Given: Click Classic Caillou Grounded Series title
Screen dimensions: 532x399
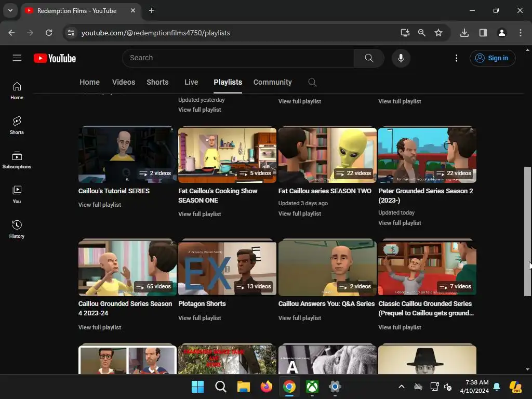Looking at the screenshot, I should tap(426, 309).
